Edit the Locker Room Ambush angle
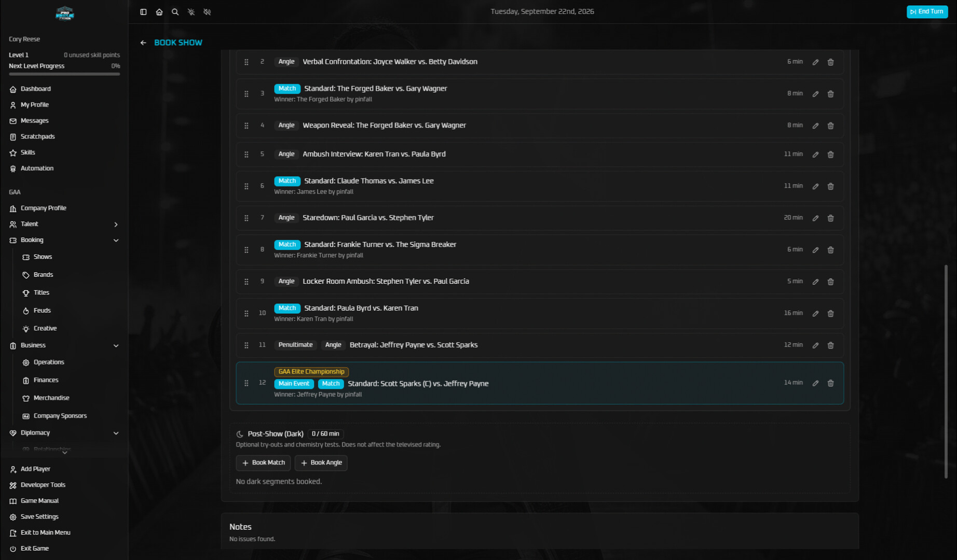The height and width of the screenshot is (560, 957). 815,282
